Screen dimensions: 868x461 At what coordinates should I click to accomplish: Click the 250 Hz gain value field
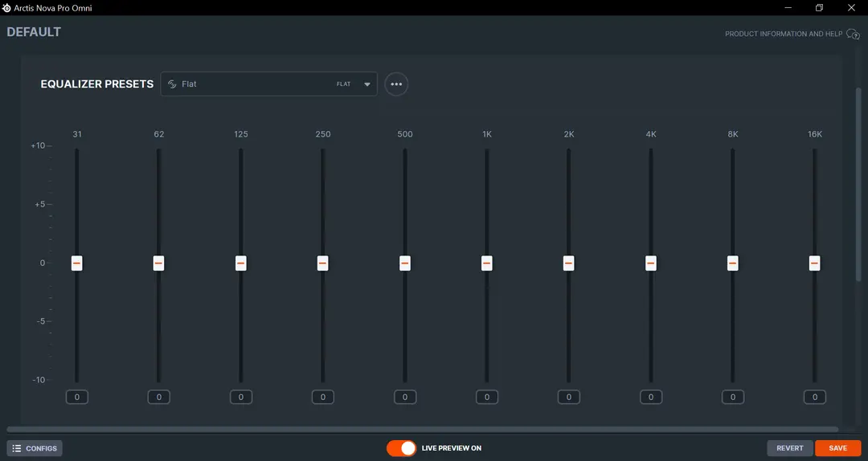pyautogui.click(x=323, y=397)
